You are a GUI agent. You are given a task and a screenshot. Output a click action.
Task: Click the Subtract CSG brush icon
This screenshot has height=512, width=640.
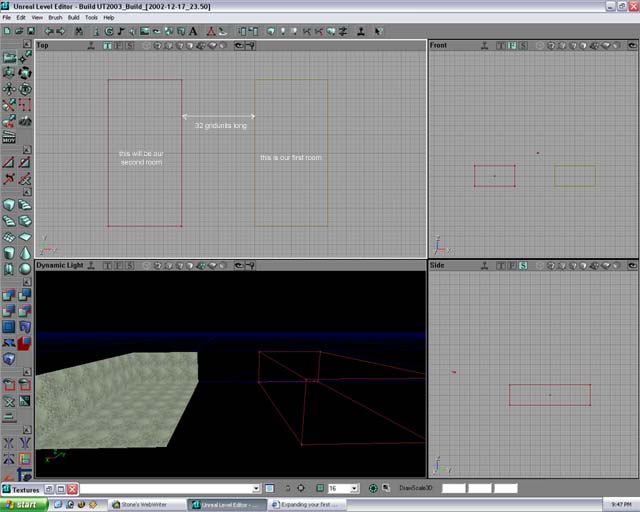point(25,294)
